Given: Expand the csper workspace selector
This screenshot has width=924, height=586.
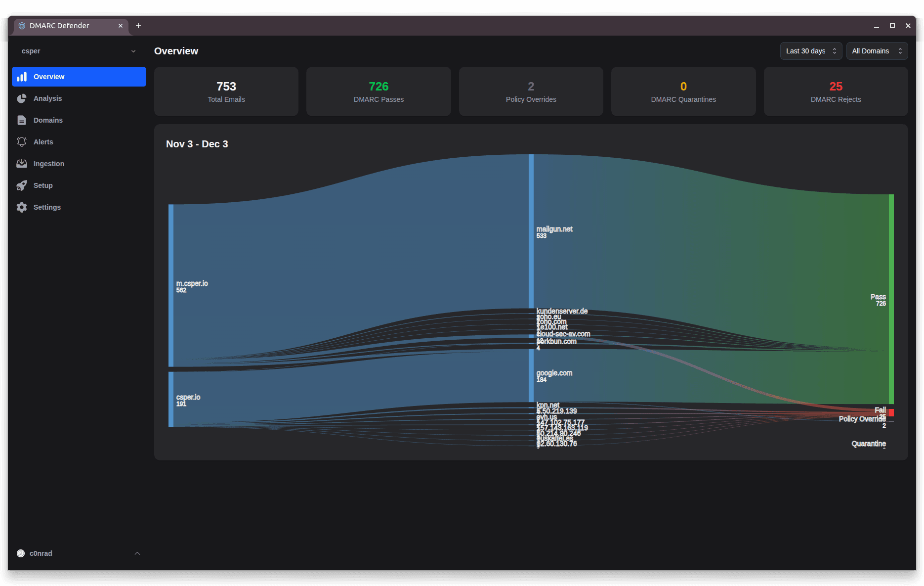Looking at the screenshot, I should [x=132, y=51].
